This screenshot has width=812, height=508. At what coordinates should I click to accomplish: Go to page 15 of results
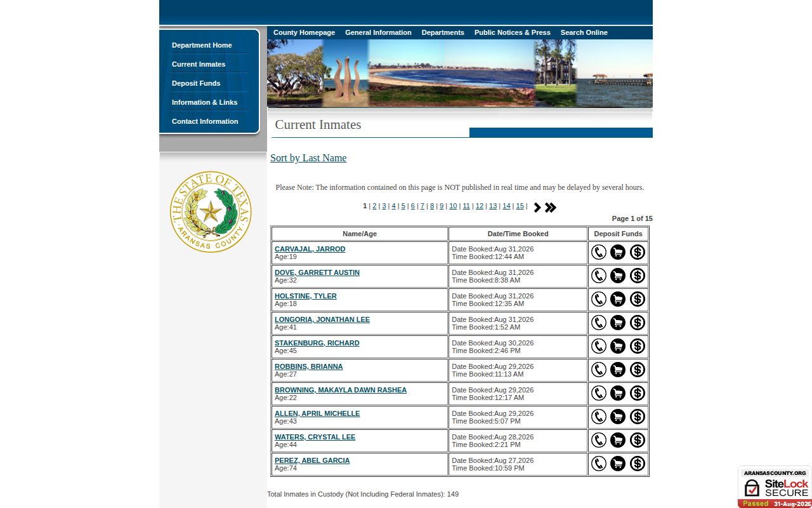[520, 206]
